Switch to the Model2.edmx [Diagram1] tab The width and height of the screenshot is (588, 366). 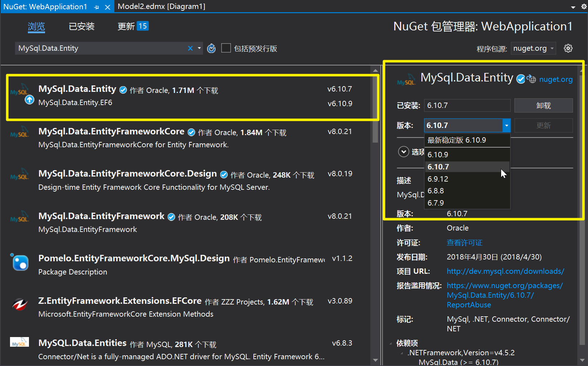162,6
